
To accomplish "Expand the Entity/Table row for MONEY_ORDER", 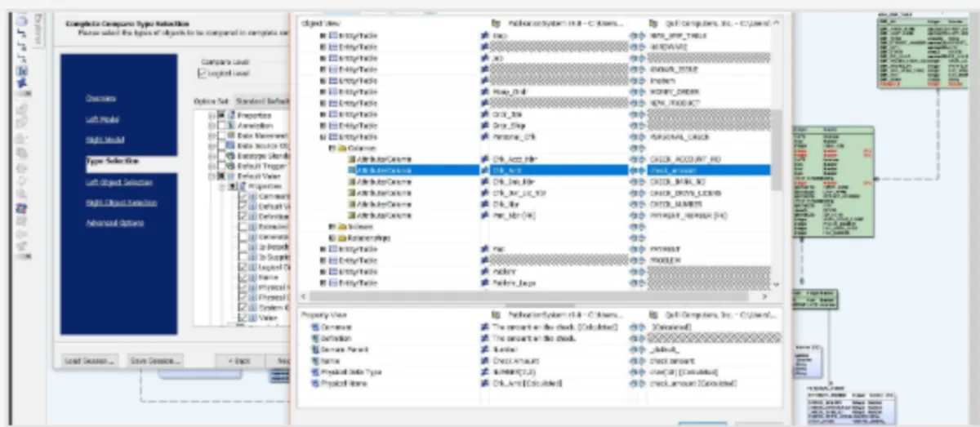I will (x=323, y=91).
